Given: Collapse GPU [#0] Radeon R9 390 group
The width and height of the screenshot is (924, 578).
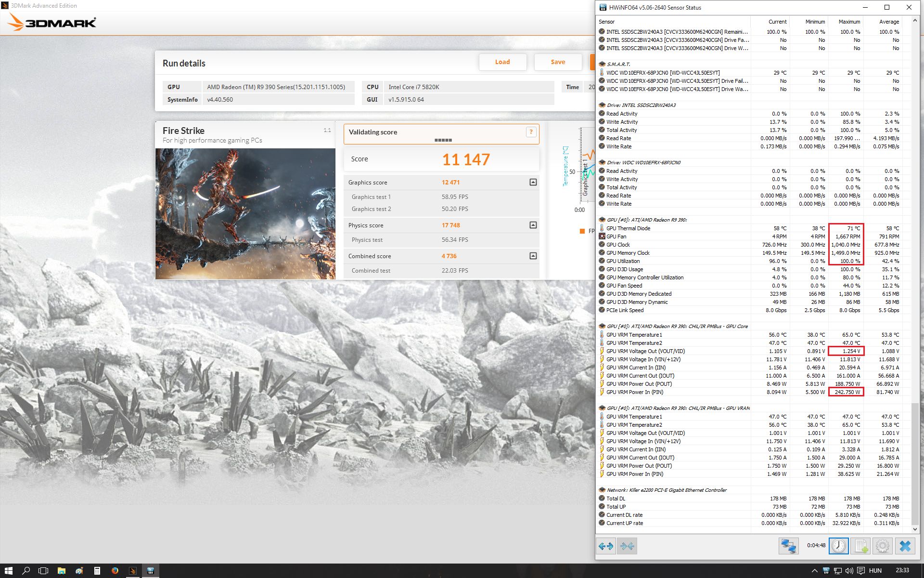Looking at the screenshot, I should [602, 220].
